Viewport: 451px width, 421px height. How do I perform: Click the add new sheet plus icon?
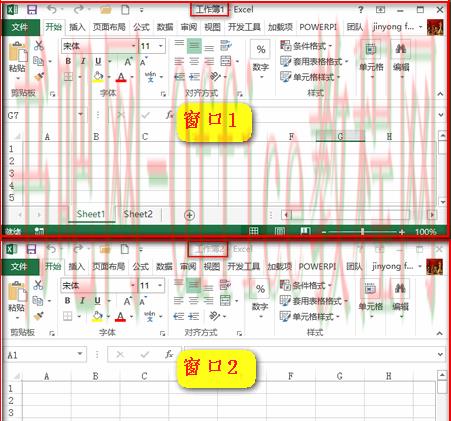point(189,215)
